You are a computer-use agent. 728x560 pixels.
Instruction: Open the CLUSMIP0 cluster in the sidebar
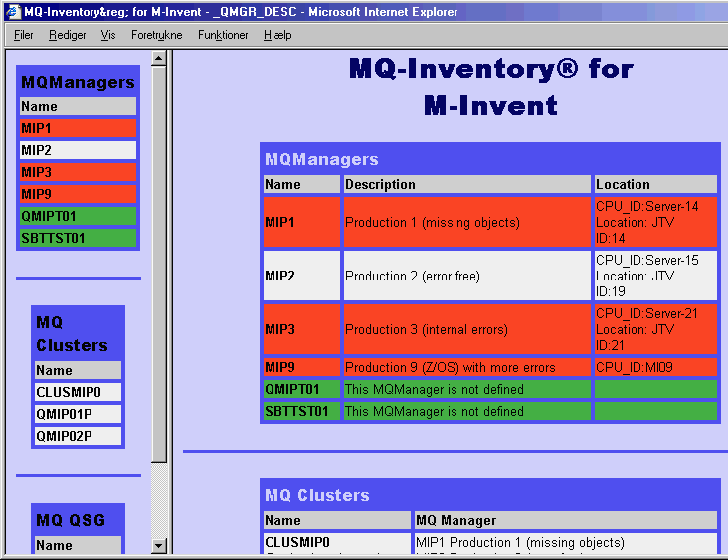pos(78,392)
